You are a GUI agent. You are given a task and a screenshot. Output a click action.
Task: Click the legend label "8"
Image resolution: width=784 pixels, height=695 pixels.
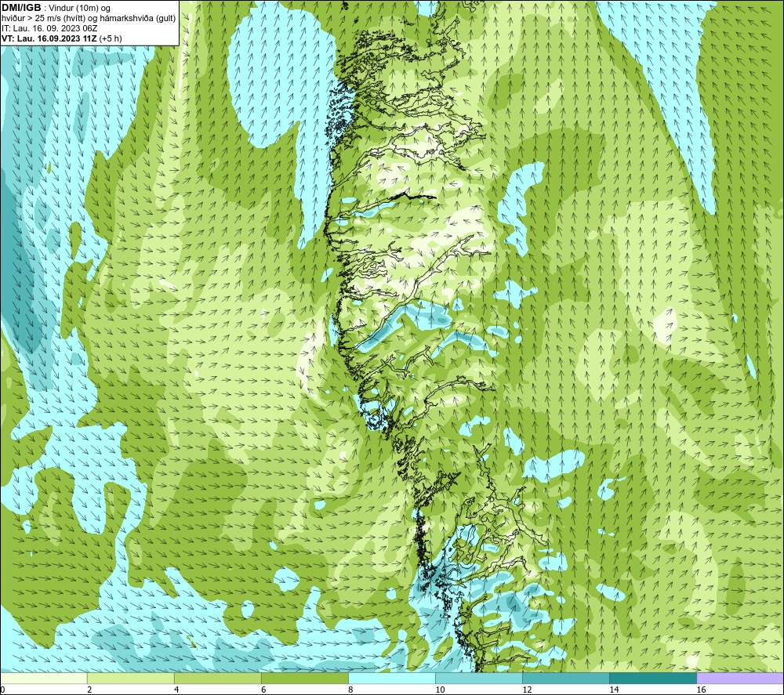pos(350,690)
